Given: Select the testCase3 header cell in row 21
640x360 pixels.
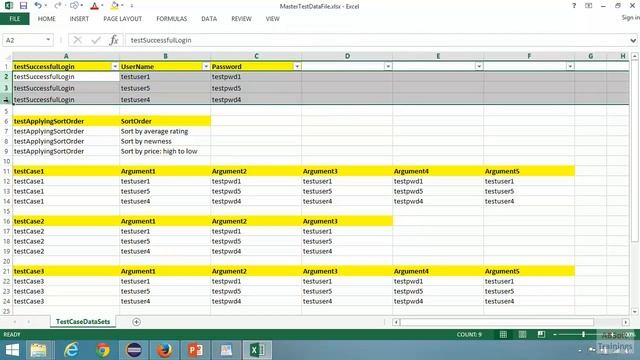Looking at the screenshot, I should point(66,271).
